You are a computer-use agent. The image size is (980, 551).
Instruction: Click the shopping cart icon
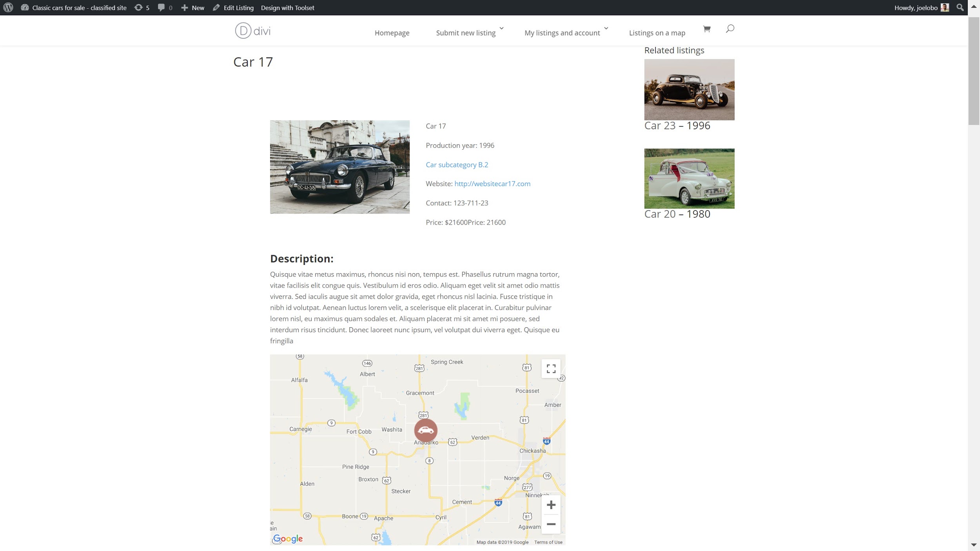coord(707,29)
